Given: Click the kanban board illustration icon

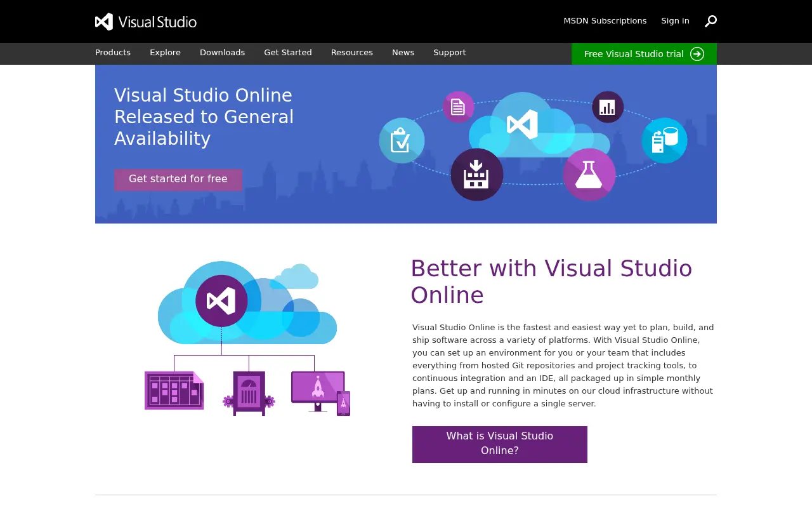Looking at the screenshot, I should point(174,391).
